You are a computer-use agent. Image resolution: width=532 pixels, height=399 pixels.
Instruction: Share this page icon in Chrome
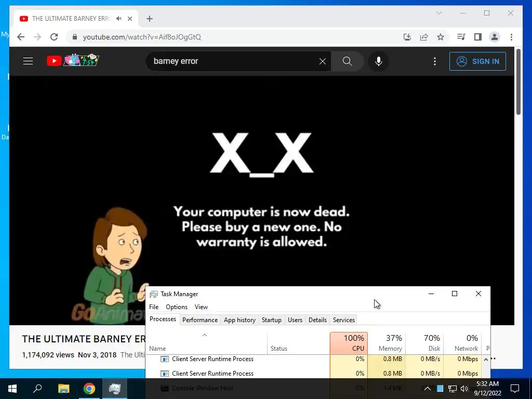tap(424, 37)
